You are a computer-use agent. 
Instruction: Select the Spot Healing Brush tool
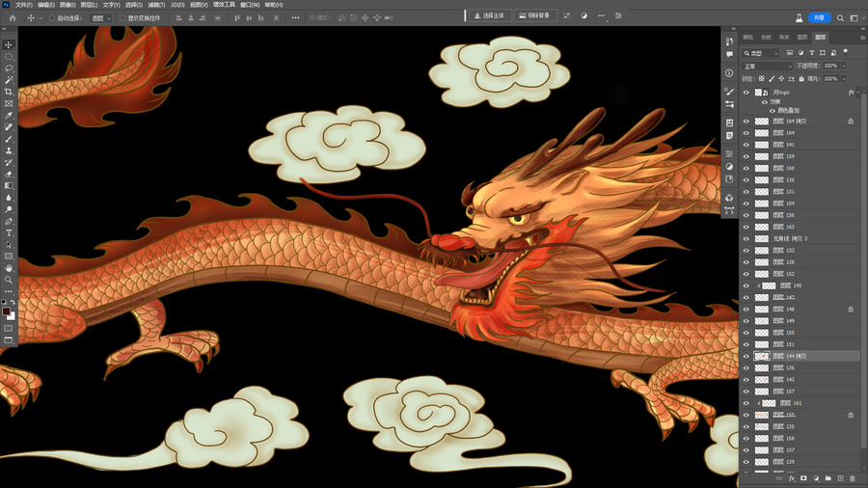tap(9, 127)
